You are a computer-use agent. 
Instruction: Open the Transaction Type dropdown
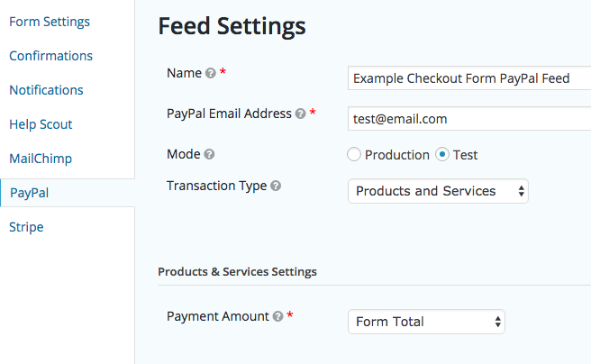pos(438,191)
